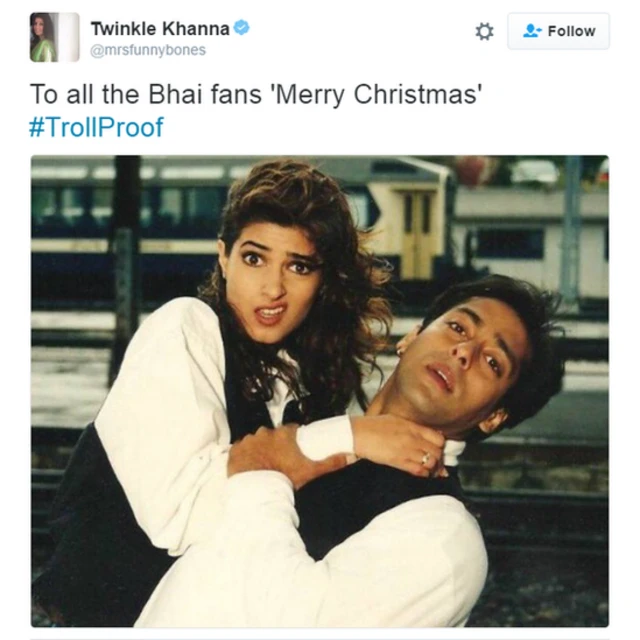Click the ring on the hand in photo
The image size is (640, 640).
(x=426, y=458)
